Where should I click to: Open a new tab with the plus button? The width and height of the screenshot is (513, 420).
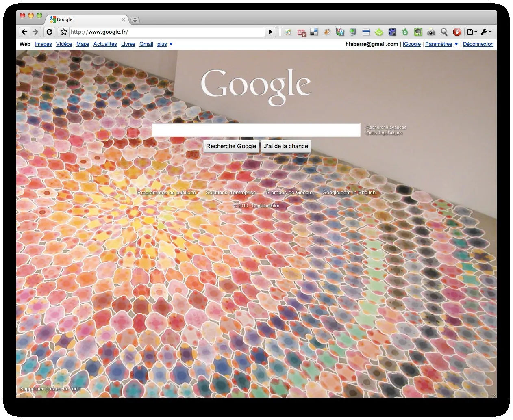(x=135, y=19)
